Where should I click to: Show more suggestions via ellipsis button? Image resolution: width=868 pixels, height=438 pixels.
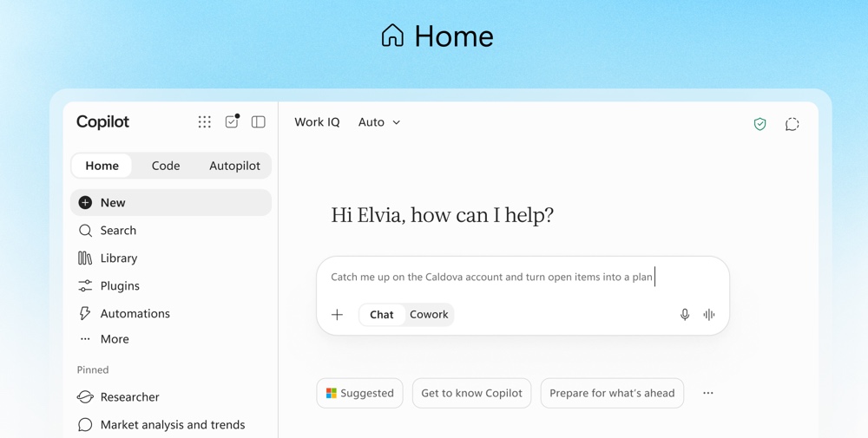tap(708, 393)
